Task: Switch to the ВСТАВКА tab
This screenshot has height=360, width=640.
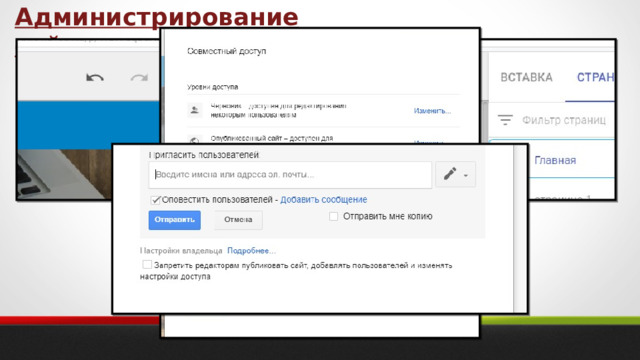Action: 527,77
